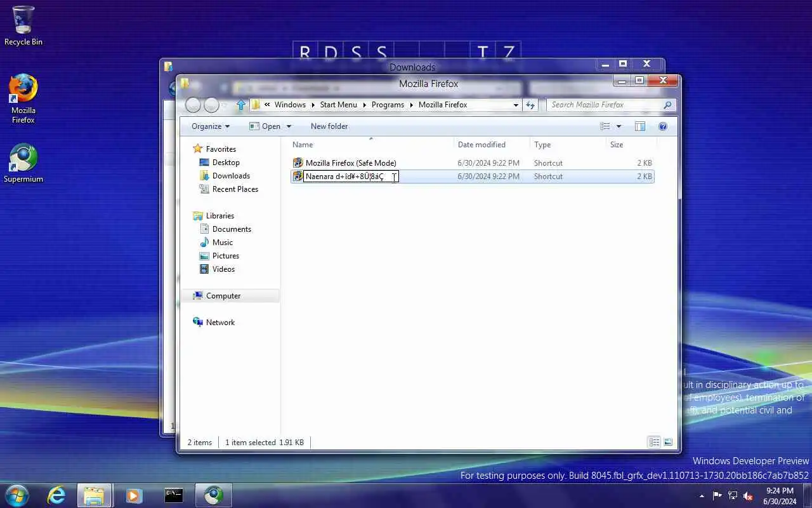Click the search magnifier icon
Viewport: 812px width, 508px height.
(667, 105)
